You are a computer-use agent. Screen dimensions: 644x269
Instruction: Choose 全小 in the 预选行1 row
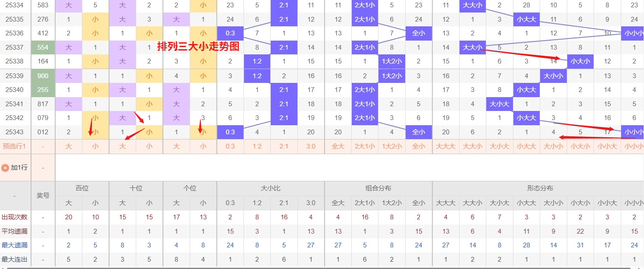click(419, 146)
